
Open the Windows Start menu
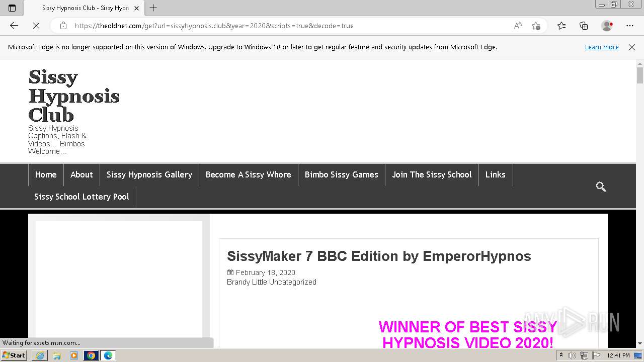(14, 355)
